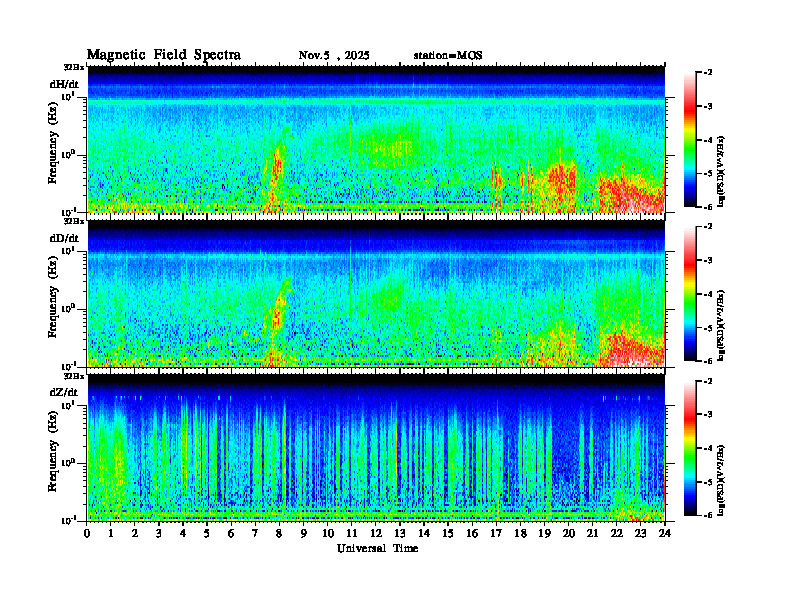This screenshot has width=792, height=612.
Task: Click hour 7 on Universal Time axis
Action: (x=256, y=533)
